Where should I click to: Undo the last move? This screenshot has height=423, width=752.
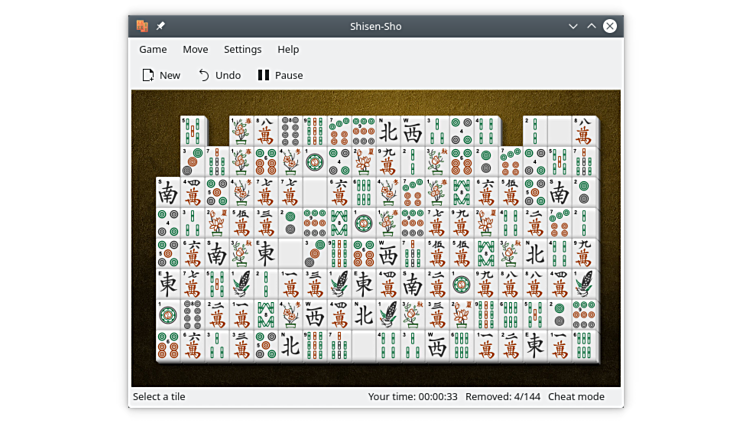pyautogui.click(x=219, y=75)
